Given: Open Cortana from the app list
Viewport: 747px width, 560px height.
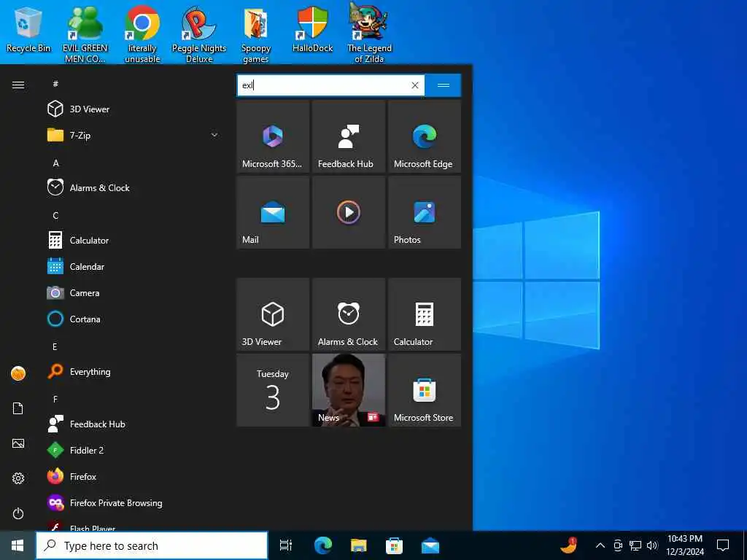Looking at the screenshot, I should (x=133, y=319).
